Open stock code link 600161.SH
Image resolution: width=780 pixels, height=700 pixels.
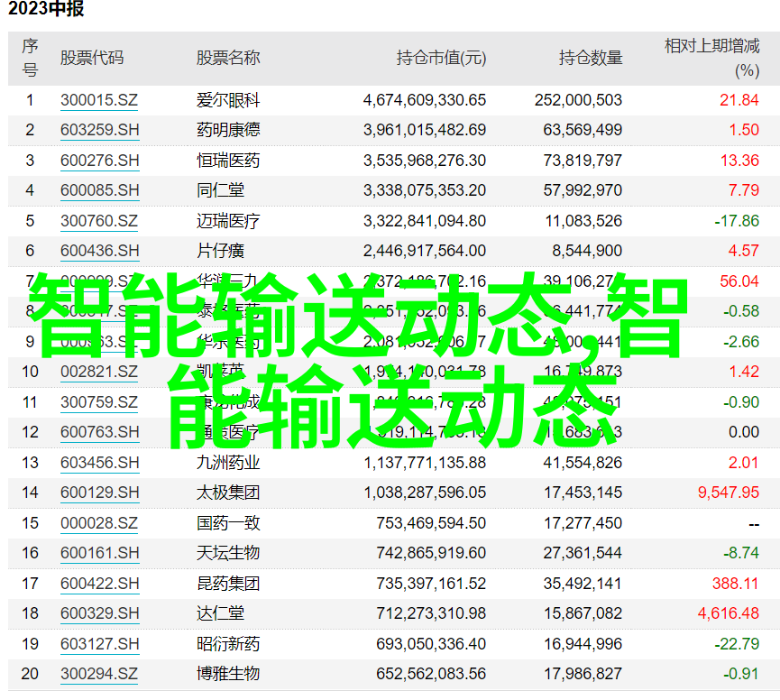click(x=100, y=553)
